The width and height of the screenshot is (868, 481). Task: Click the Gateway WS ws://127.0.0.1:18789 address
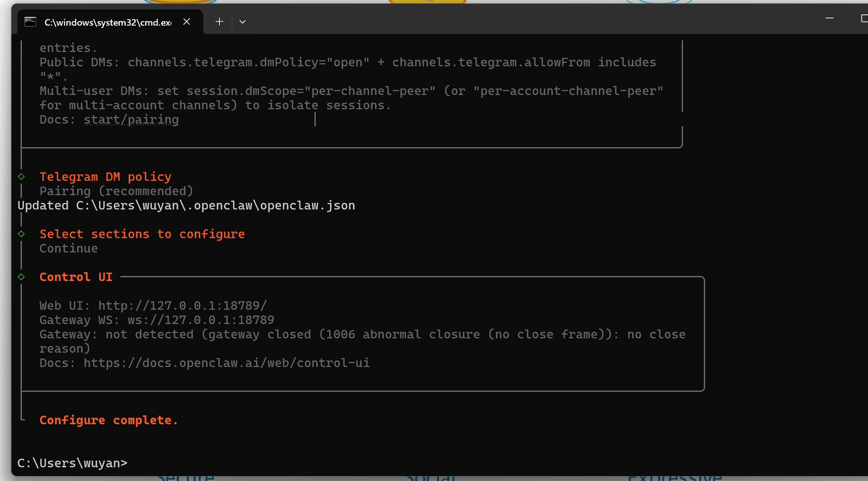[x=200, y=320]
